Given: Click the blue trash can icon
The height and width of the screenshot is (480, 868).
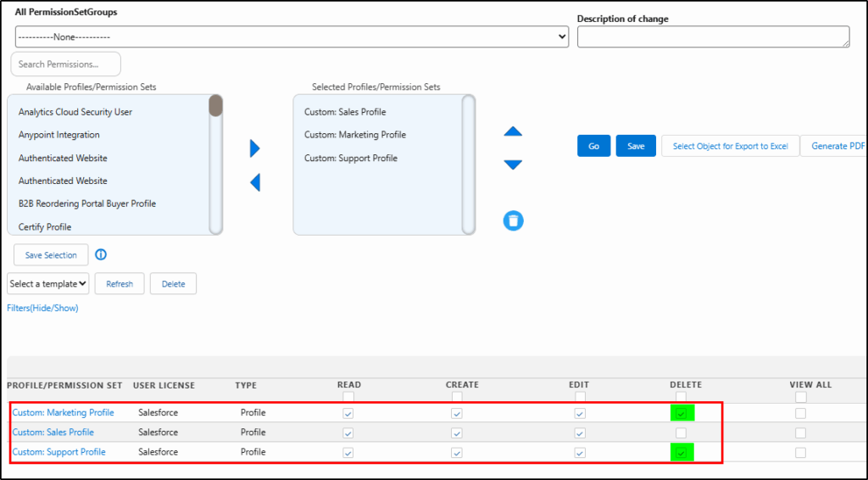Looking at the screenshot, I should coord(513,220).
